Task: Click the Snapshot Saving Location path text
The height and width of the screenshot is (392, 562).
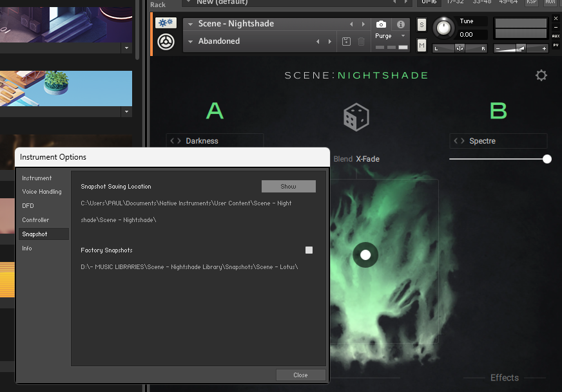Action: 186,212
